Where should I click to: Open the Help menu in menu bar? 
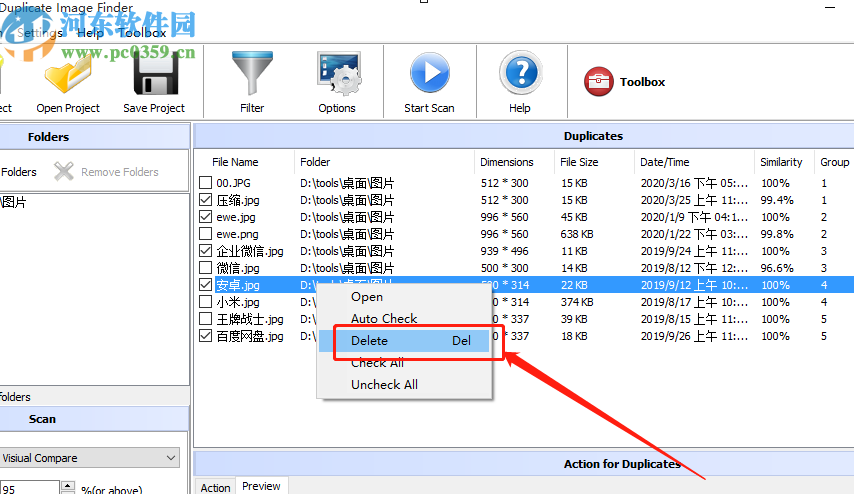[90, 33]
